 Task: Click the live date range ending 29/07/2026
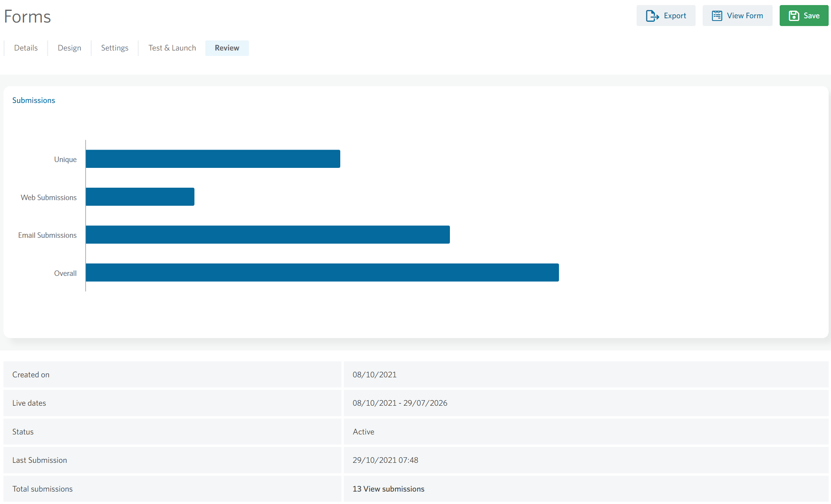[400, 403]
